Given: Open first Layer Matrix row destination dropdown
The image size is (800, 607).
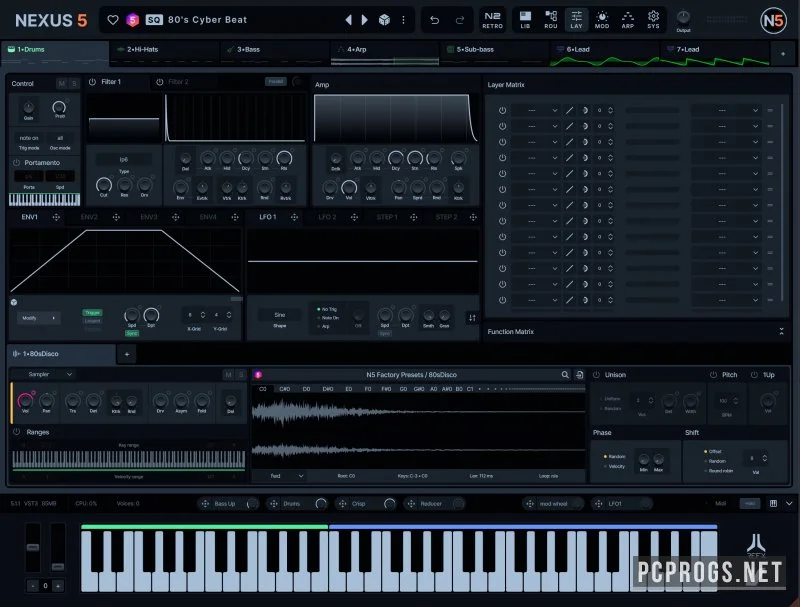Looking at the screenshot, I should pos(726,110).
